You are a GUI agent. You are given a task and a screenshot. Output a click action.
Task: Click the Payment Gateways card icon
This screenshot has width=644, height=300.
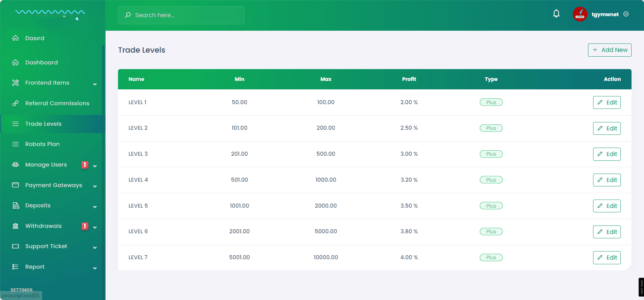[16, 185]
